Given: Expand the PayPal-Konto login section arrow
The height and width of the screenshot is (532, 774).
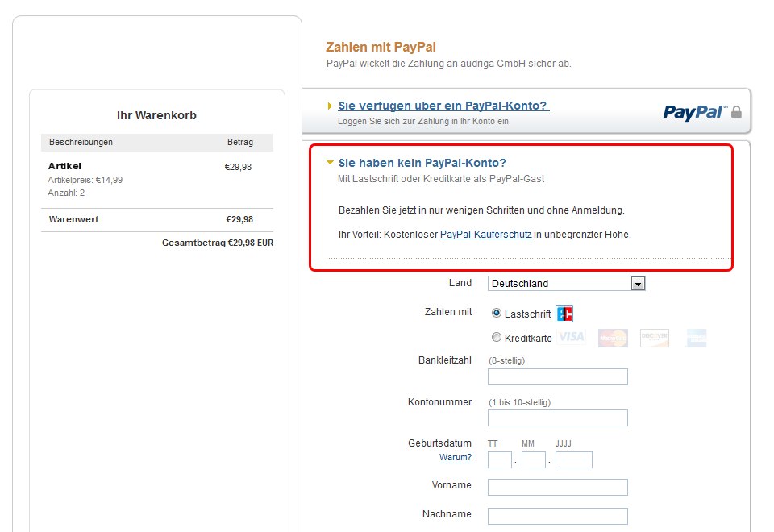Looking at the screenshot, I should [330, 106].
